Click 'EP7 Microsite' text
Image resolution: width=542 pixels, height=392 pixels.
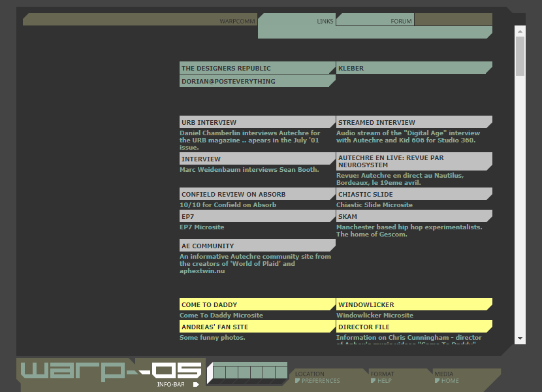[202, 227]
